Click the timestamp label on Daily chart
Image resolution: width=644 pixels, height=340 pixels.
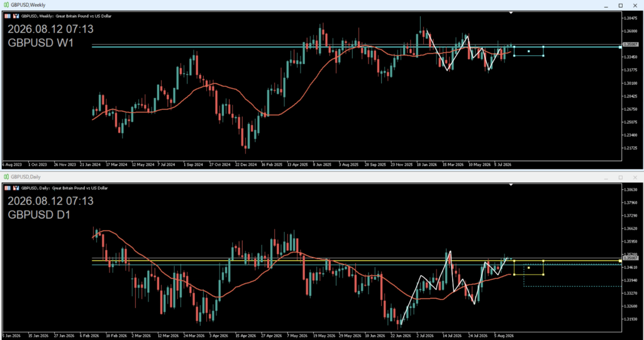pos(50,201)
